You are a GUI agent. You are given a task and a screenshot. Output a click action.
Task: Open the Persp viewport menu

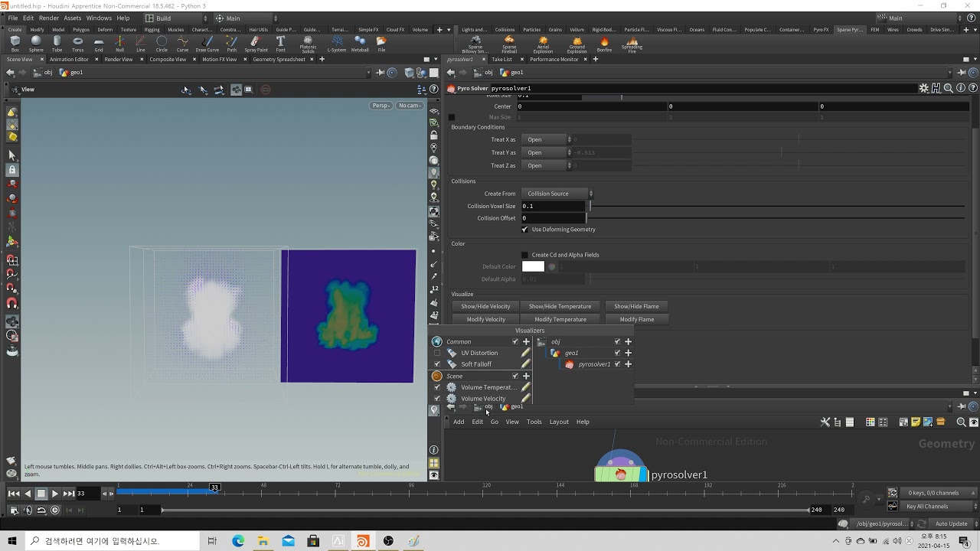coord(381,106)
